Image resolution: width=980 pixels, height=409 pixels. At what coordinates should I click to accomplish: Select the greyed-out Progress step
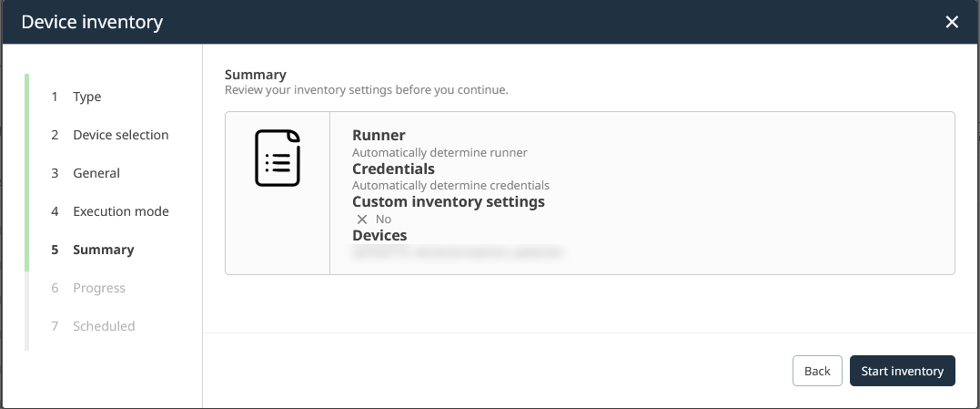(98, 288)
